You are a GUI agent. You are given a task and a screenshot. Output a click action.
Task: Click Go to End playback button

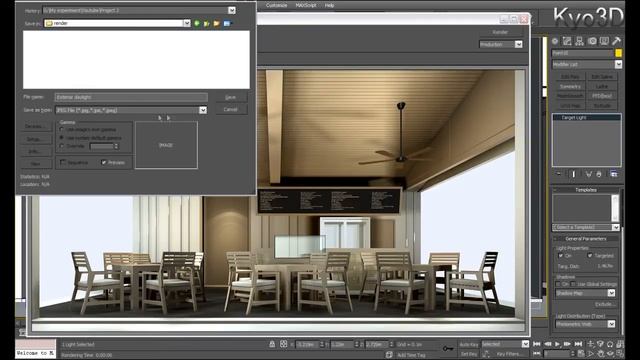[578, 344]
